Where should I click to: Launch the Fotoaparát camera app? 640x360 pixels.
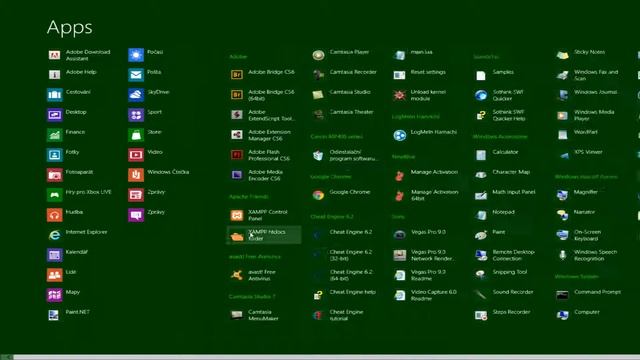point(70,175)
